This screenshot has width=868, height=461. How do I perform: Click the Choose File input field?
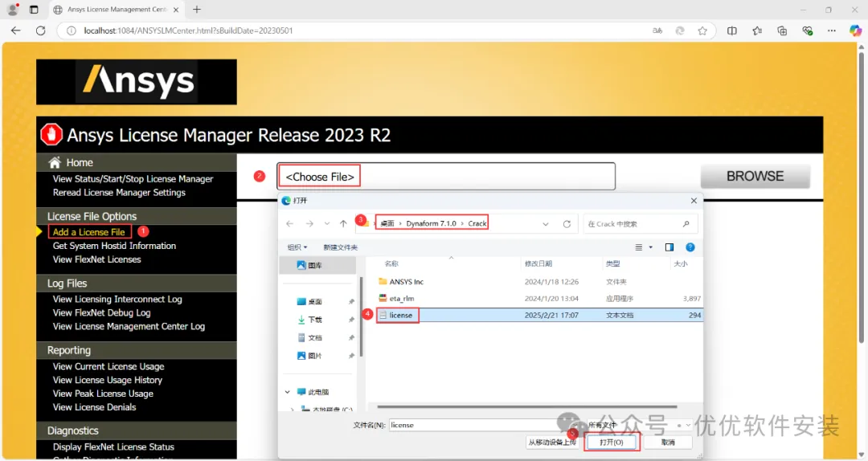click(446, 177)
